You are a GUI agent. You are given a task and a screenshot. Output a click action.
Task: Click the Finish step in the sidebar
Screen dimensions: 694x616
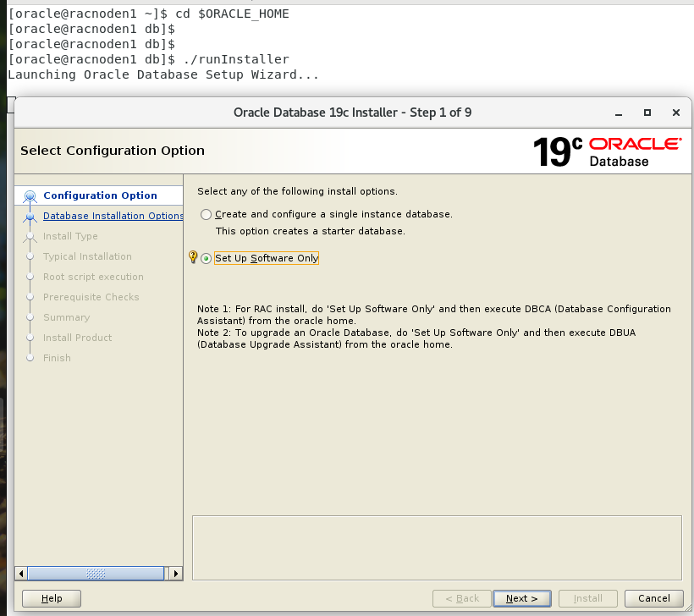[57, 358]
